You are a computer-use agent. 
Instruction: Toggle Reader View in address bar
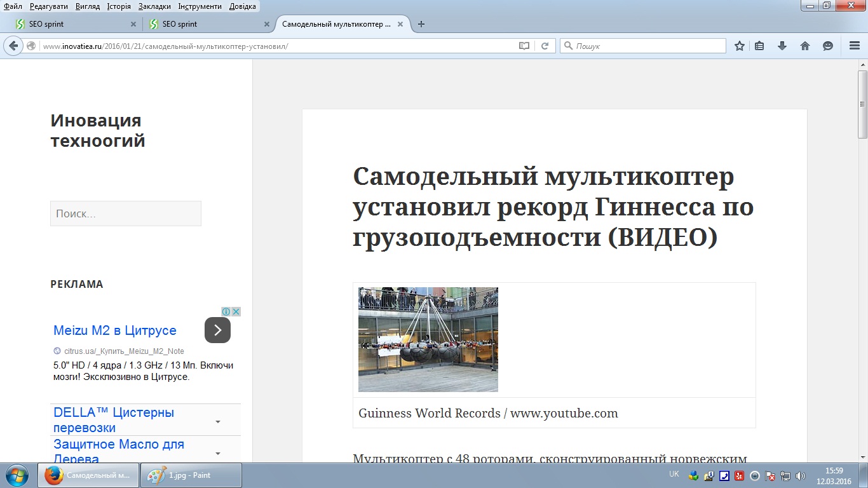524,46
